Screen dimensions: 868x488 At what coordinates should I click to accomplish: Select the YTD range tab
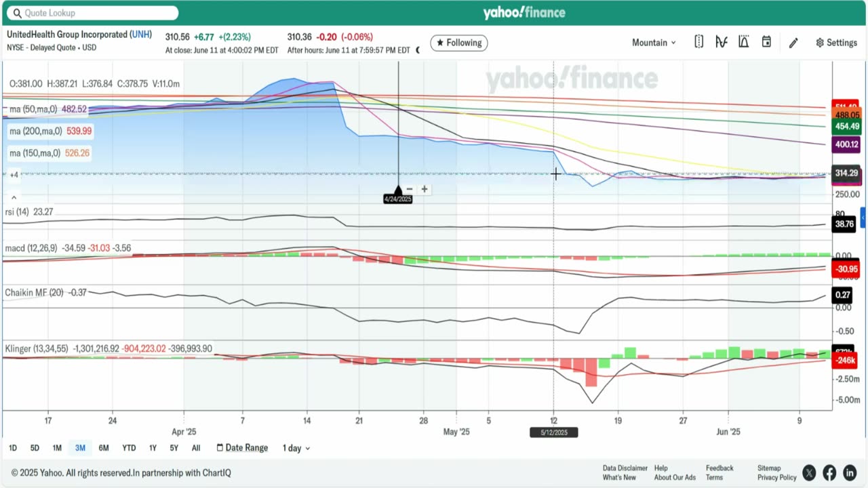pos(129,448)
